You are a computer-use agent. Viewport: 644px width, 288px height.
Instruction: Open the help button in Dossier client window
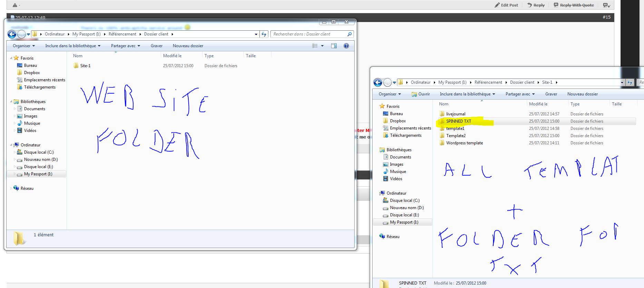point(346,46)
